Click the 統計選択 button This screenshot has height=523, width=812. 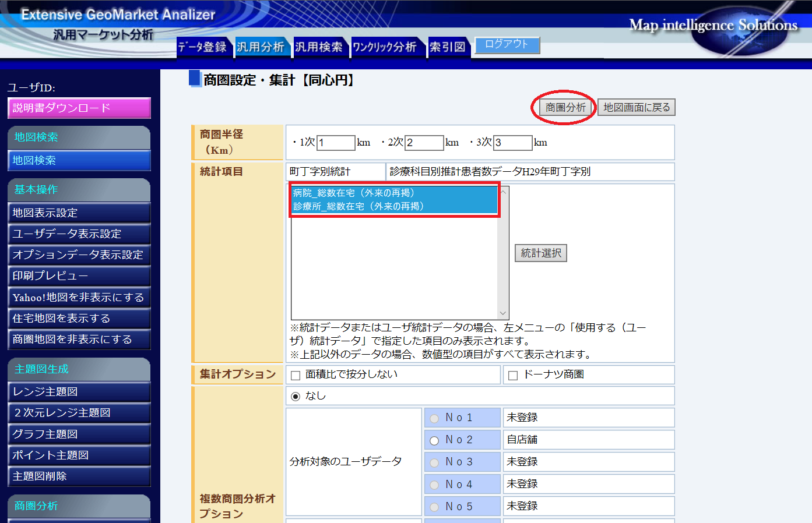point(541,253)
